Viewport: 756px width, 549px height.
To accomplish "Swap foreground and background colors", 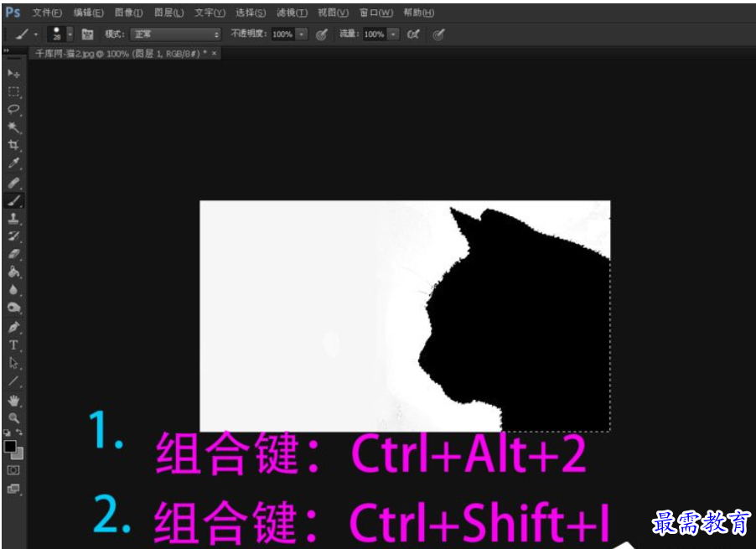I will click(19, 432).
